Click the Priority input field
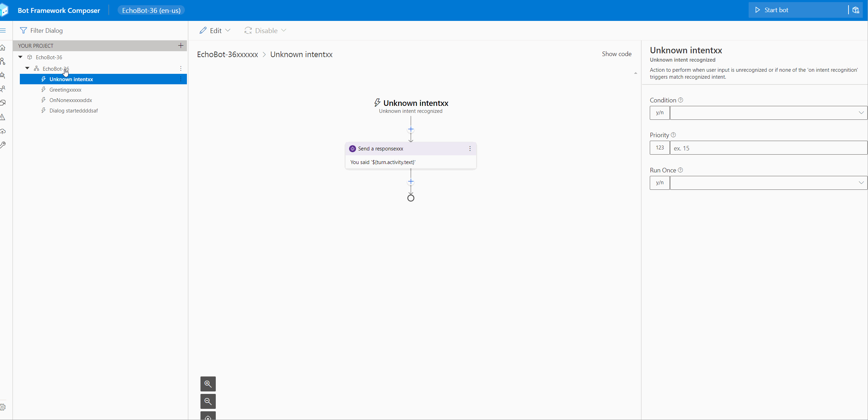Viewport: 868px width, 420px height. [768, 148]
